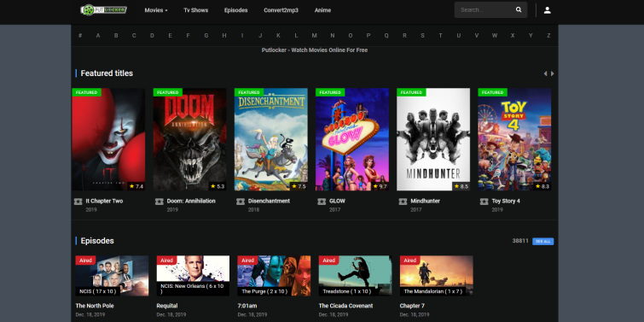
Task: Click the Putlocker logo
Action: [103, 10]
